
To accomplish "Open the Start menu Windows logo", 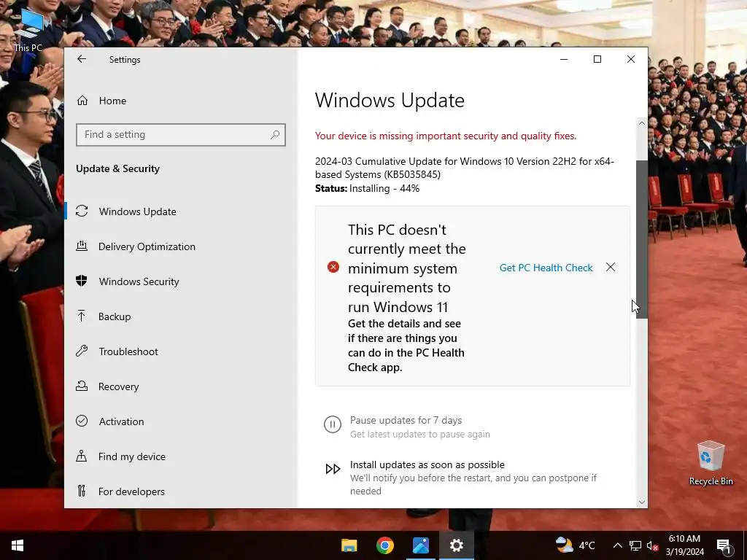I will tap(18, 545).
